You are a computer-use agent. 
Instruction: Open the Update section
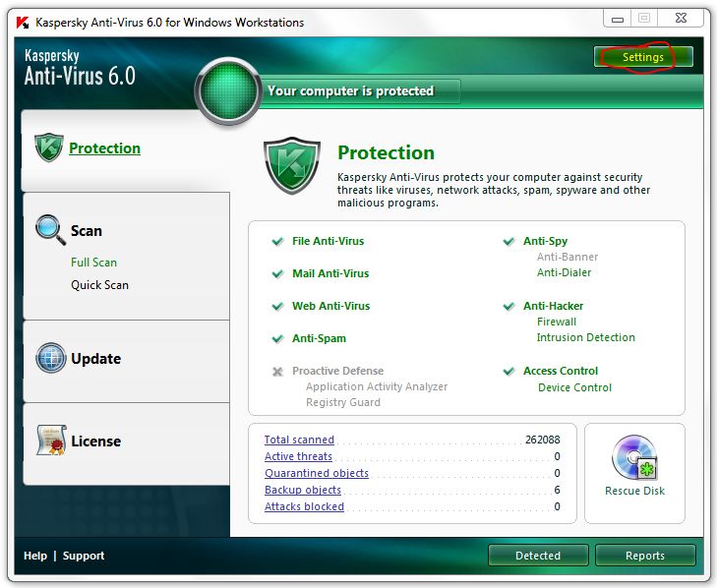click(x=96, y=359)
